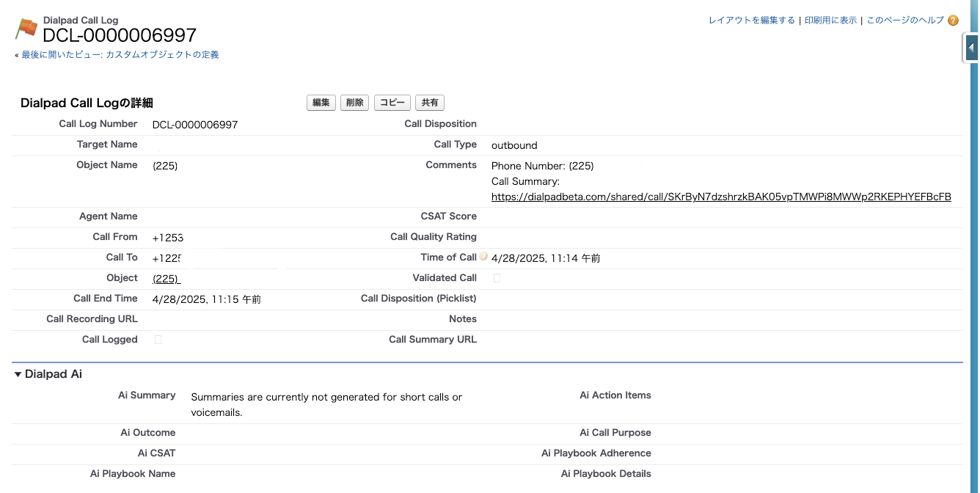Image resolution: width=980 pixels, height=493 pixels.
Task: Click the 編集 (Edit) button
Action: pos(321,103)
